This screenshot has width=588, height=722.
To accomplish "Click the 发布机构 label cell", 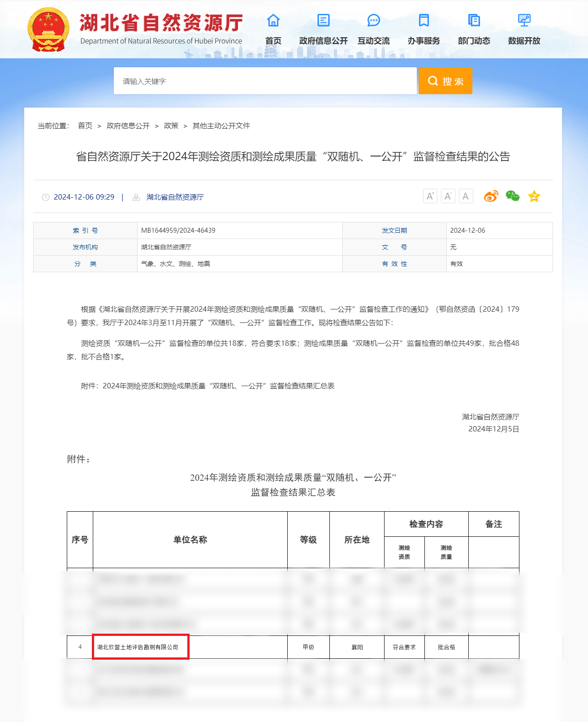I will click(x=85, y=247).
